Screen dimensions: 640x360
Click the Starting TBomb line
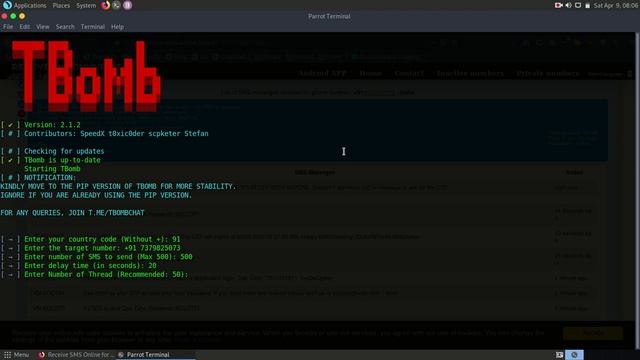(52, 169)
